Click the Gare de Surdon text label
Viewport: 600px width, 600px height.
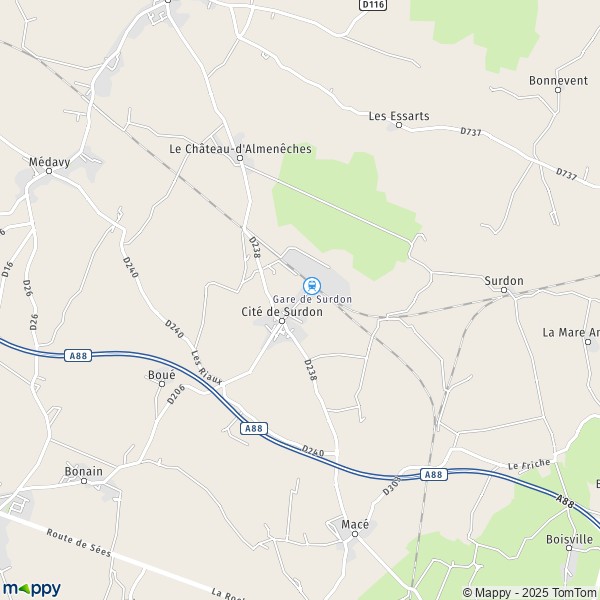click(x=312, y=299)
